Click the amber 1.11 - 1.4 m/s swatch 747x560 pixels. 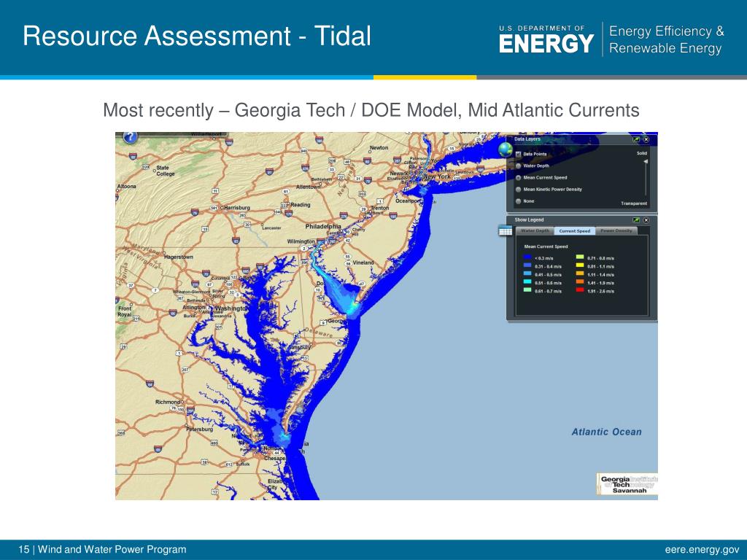(x=580, y=274)
